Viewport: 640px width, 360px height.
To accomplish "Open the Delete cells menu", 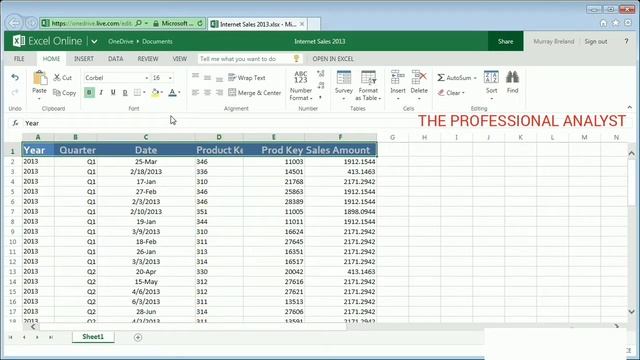I will point(419,85).
